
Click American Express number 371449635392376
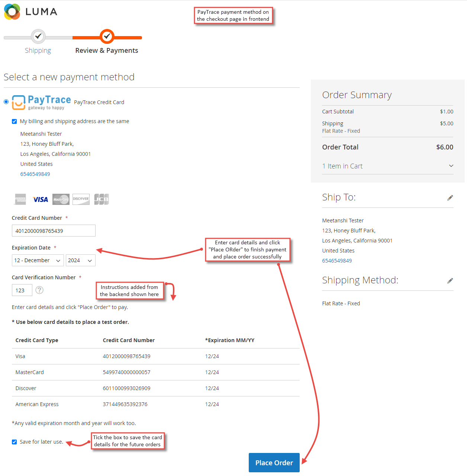pos(125,404)
